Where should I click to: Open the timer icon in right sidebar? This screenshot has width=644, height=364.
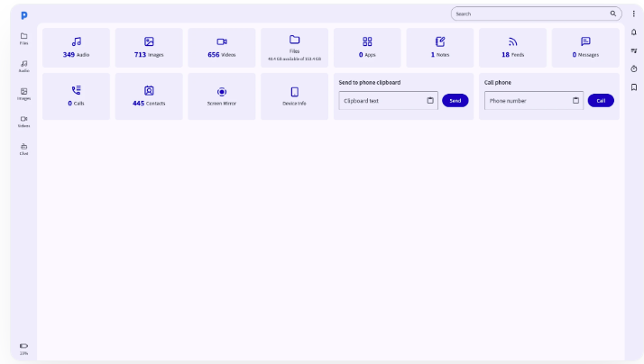tap(634, 68)
